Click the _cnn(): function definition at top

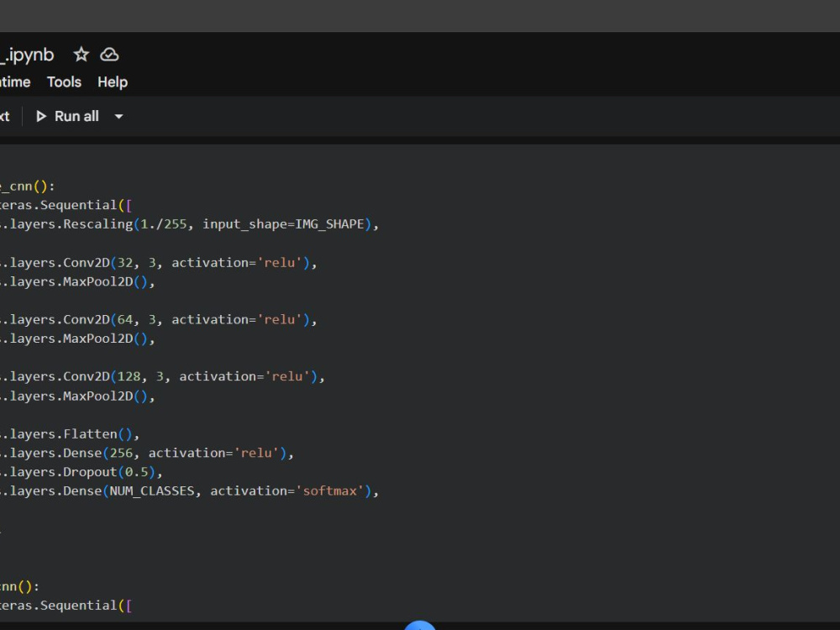pyautogui.click(x=28, y=186)
